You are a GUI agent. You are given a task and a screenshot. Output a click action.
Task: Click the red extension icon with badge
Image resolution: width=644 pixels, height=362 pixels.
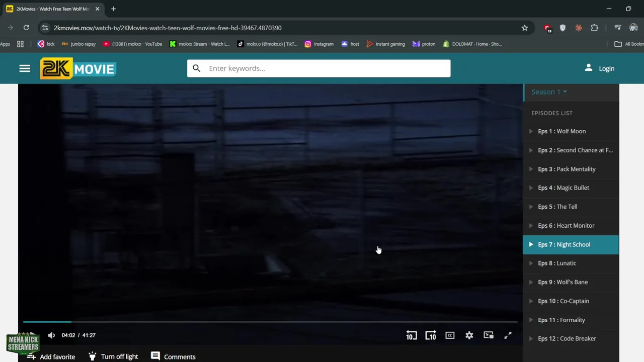pos(547,28)
